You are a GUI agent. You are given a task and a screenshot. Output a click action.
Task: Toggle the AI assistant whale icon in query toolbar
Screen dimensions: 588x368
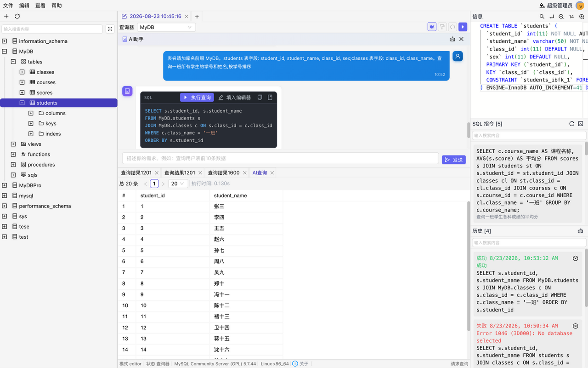432,27
